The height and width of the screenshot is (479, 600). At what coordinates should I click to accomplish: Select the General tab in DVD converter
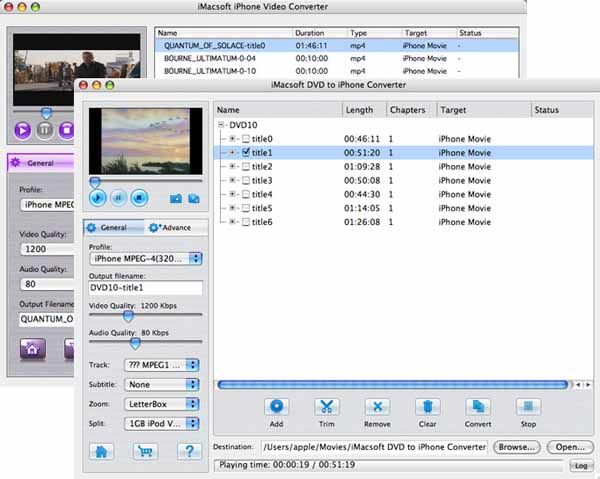click(114, 228)
